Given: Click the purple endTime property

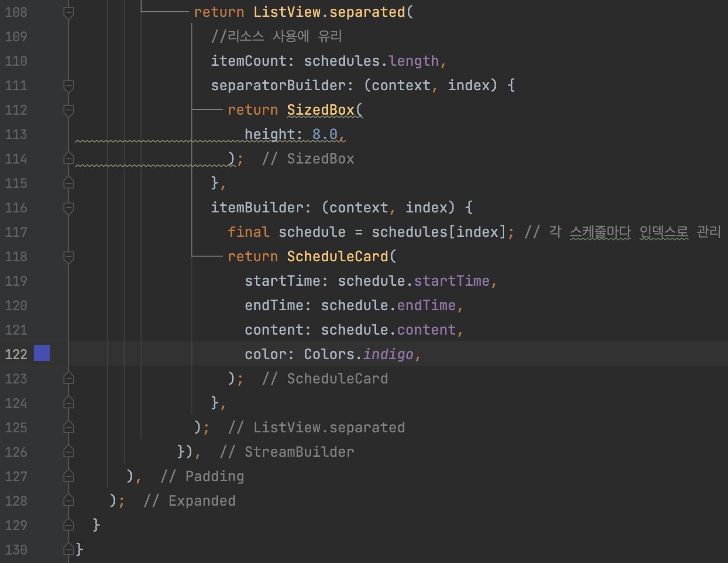Looking at the screenshot, I should pos(427,305).
